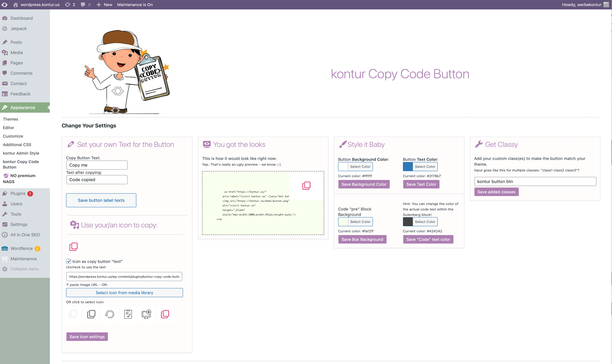Click the WordPress logo in admin bar
Image resolution: width=612 pixels, height=364 pixels.
(5, 5)
